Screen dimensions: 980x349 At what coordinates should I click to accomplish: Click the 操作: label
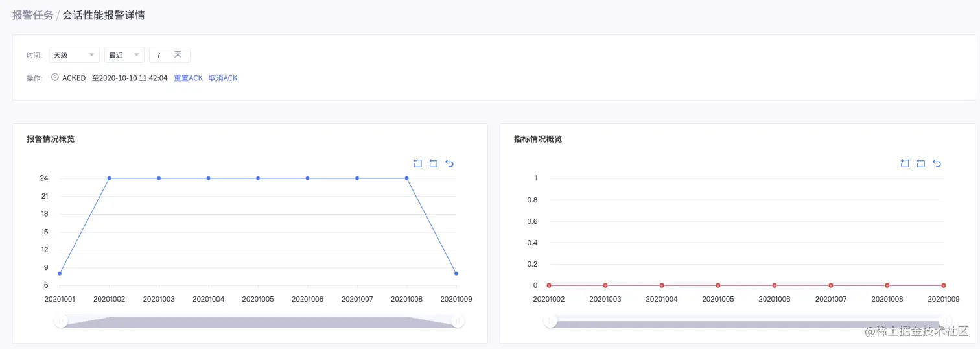point(34,78)
